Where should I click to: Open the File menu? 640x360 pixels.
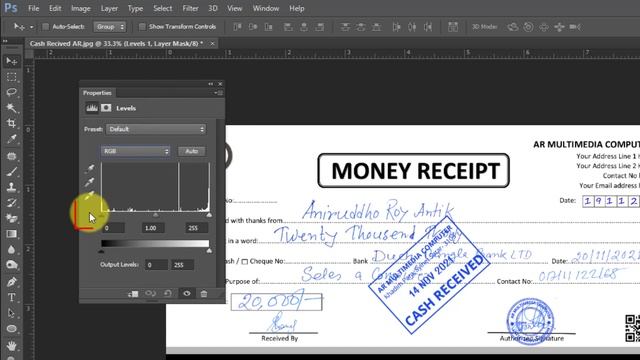pos(33,8)
